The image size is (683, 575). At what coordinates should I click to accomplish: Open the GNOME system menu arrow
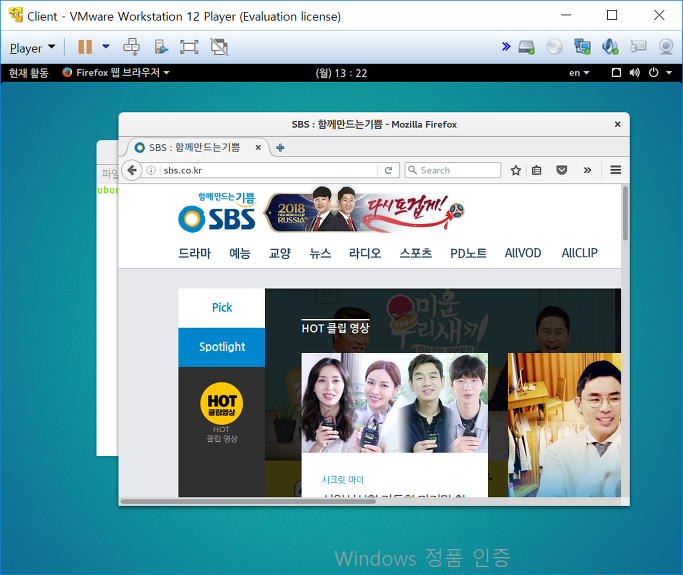pyautogui.click(x=669, y=73)
